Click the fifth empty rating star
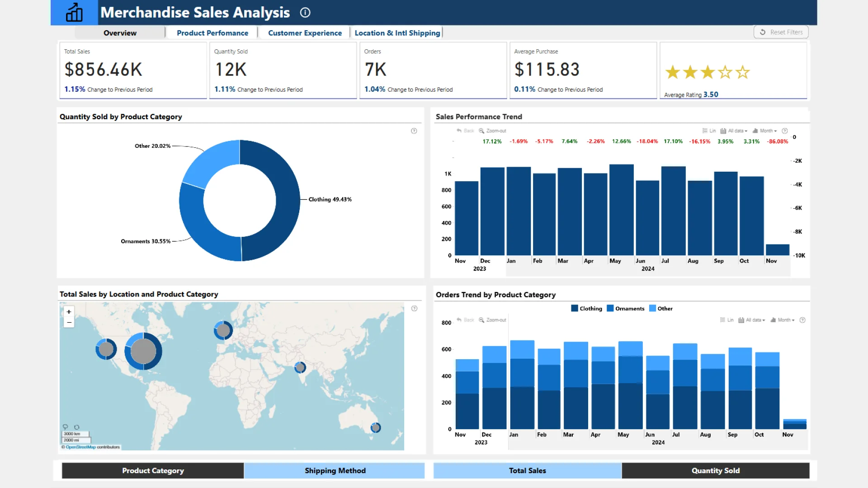 point(743,72)
